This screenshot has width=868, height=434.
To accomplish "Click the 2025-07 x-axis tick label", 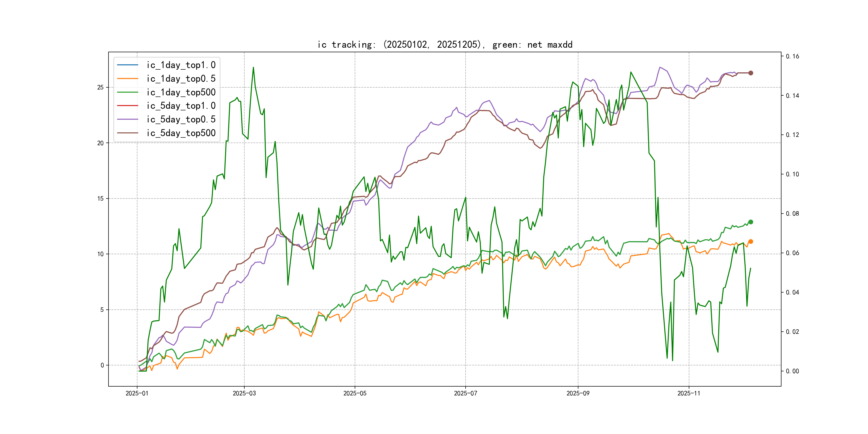I will tap(465, 393).
